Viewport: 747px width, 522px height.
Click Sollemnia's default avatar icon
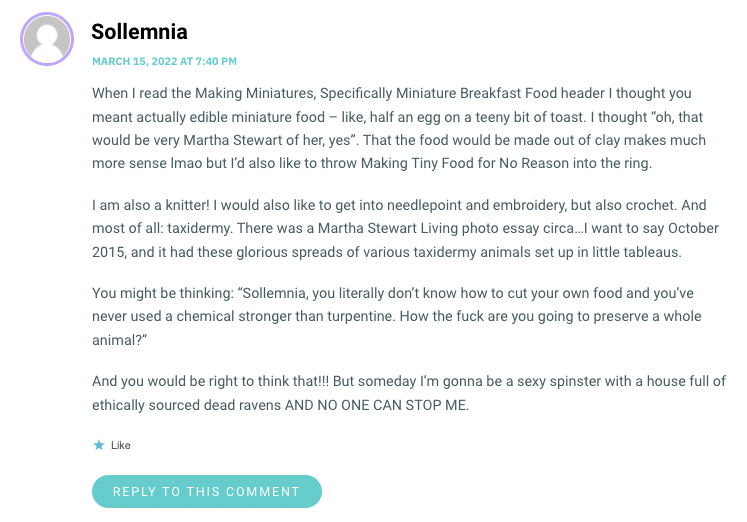click(x=47, y=39)
